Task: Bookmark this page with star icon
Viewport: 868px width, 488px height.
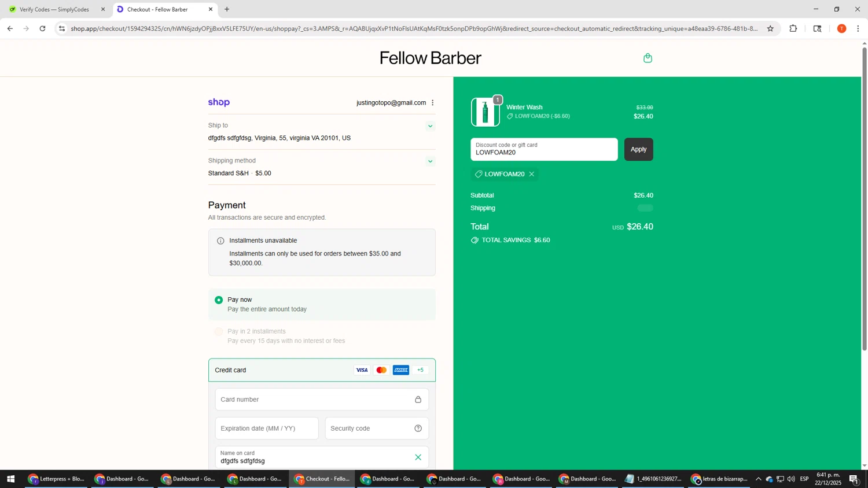Action: click(x=770, y=28)
